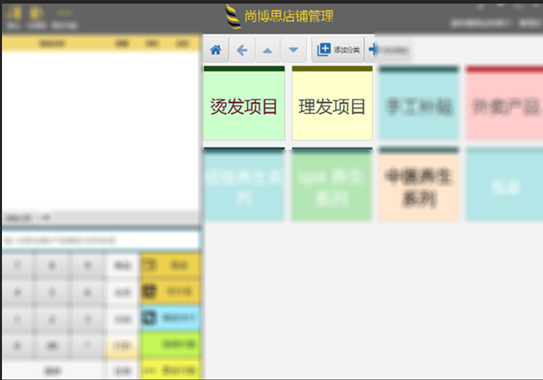Screen dimensions: 543x380
Task: Open the 理发项目 category tile
Action: (332, 103)
